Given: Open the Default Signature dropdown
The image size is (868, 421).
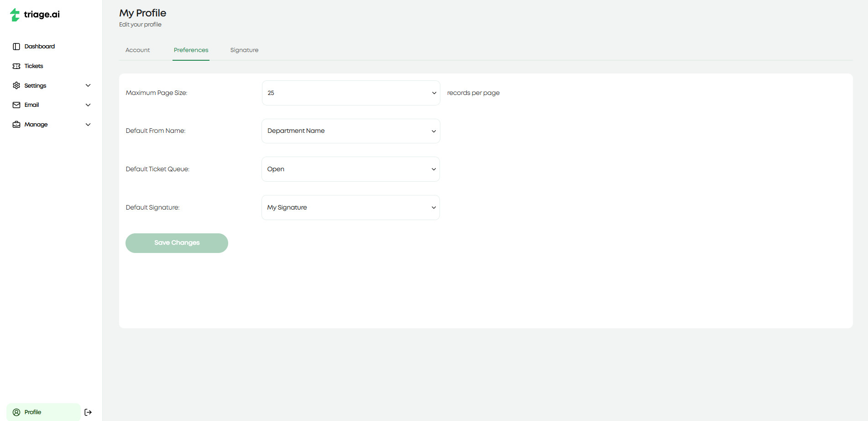Looking at the screenshot, I should click(350, 207).
